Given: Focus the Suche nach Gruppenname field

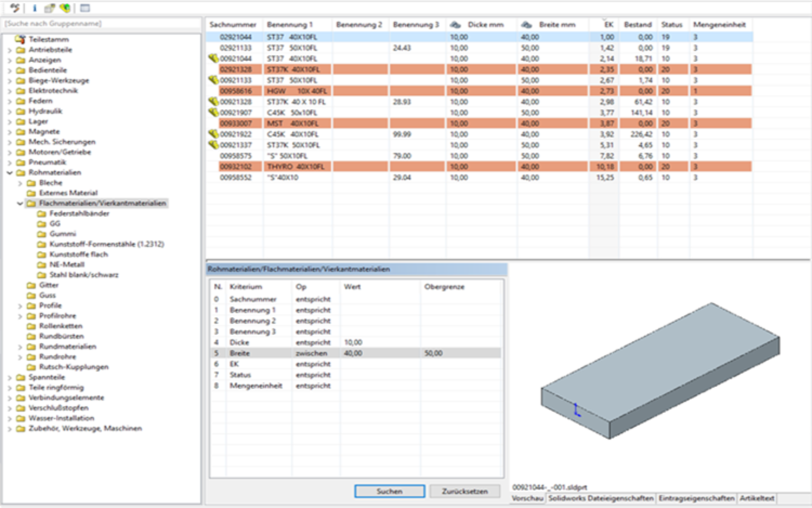Looking at the screenshot, I should pos(102,24).
